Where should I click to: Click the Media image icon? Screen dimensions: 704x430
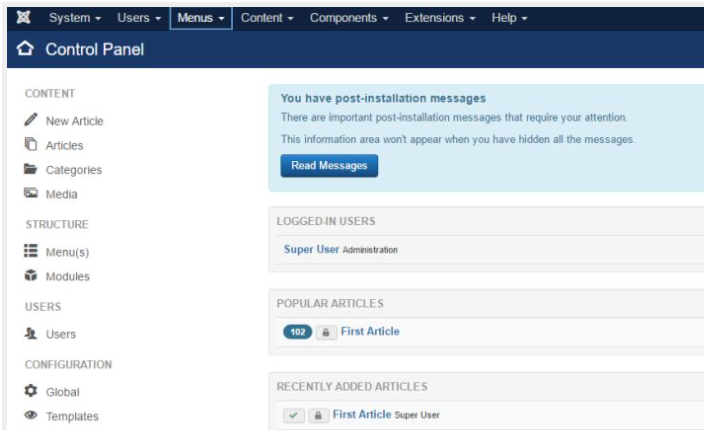click(x=29, y=194)
